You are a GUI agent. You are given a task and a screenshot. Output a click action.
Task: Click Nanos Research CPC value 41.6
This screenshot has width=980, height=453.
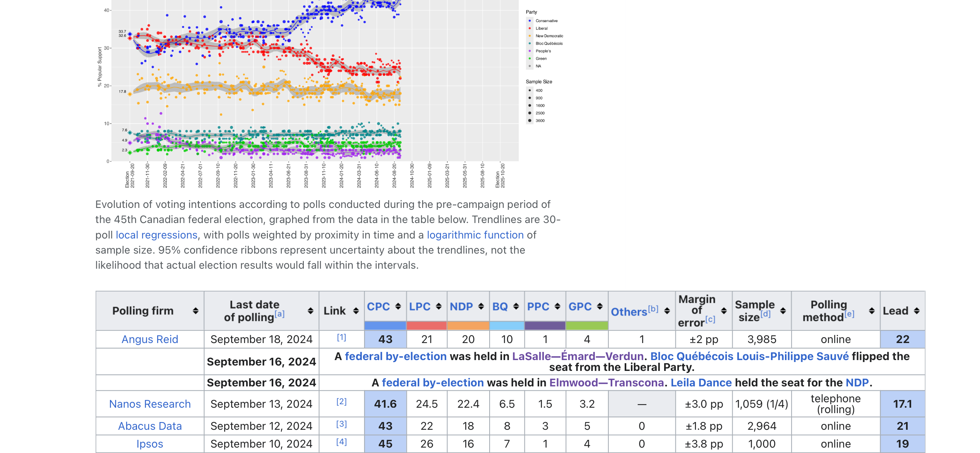point(385,404)
